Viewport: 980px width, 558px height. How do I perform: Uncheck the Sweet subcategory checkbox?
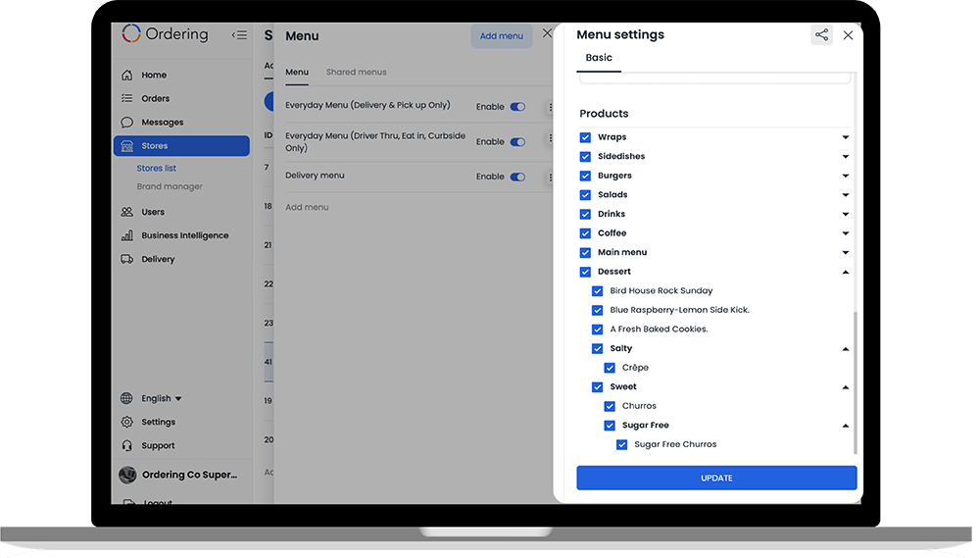[x=598, y=387]
